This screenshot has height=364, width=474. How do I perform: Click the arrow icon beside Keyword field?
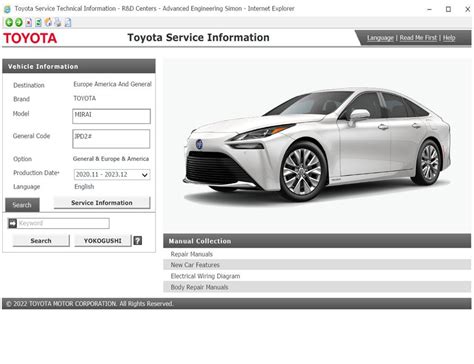12,223
